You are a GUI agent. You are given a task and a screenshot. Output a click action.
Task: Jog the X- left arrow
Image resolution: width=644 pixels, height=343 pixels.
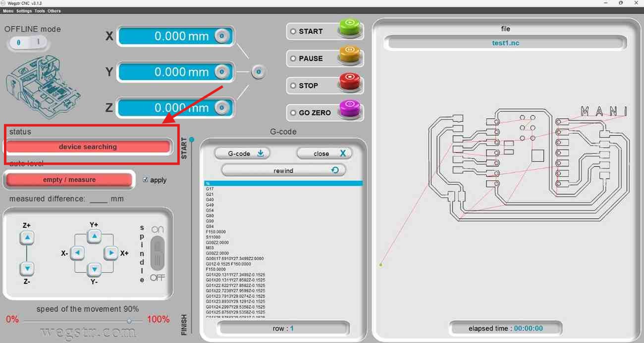[78, 253]
